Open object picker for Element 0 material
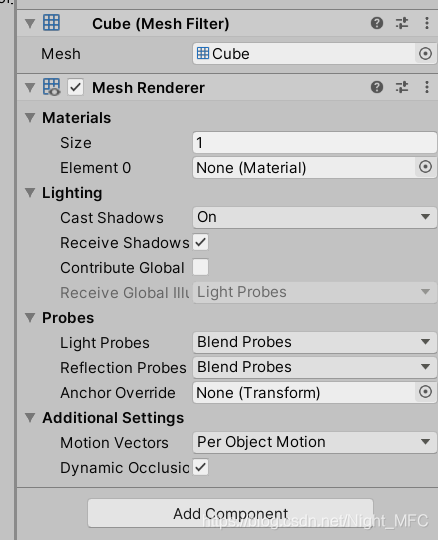 click(425, 167)
